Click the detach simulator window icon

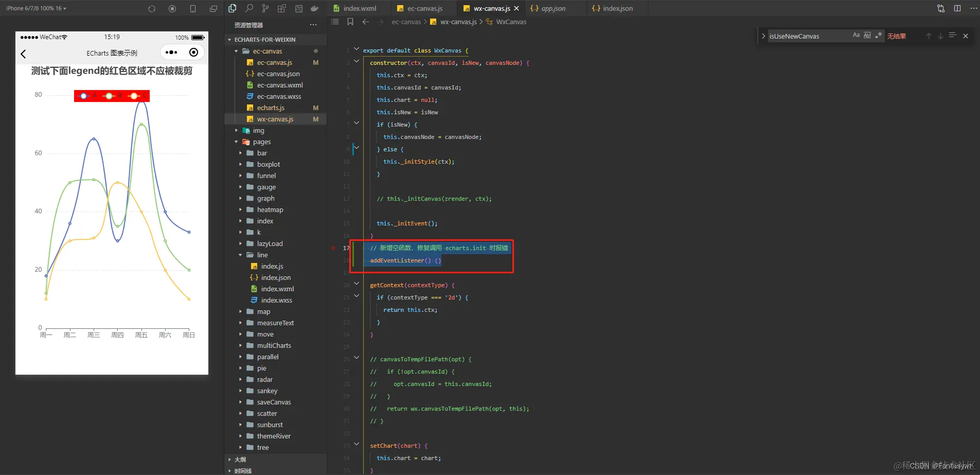(x=213, y=9)
